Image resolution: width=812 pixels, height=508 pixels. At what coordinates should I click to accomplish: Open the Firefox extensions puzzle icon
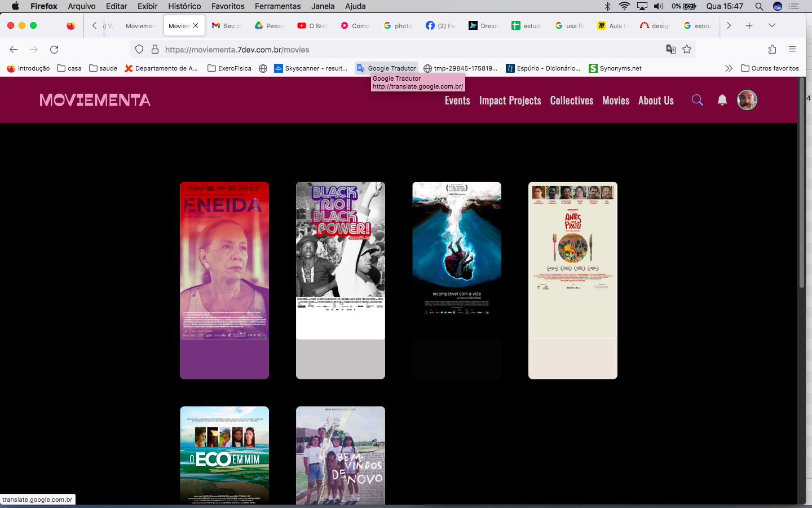click(x=772, y=50)
